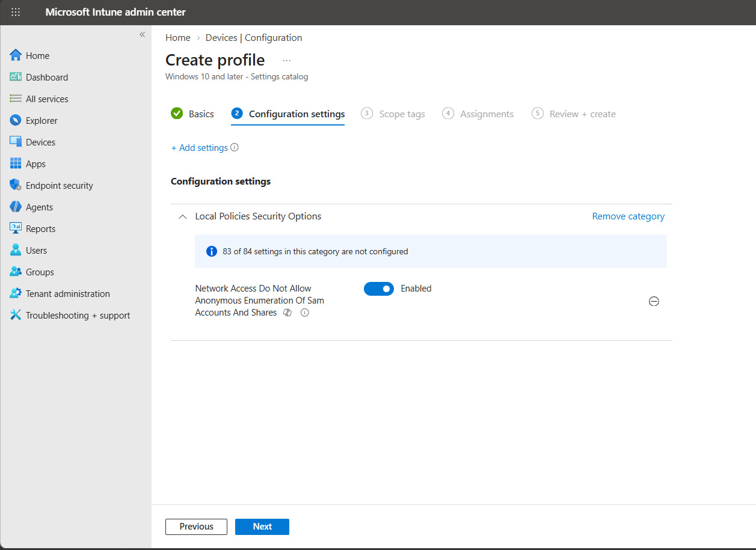The image size is (756, 550).
Task: Click the Users person icon
Action: click(x=16, y=250)
